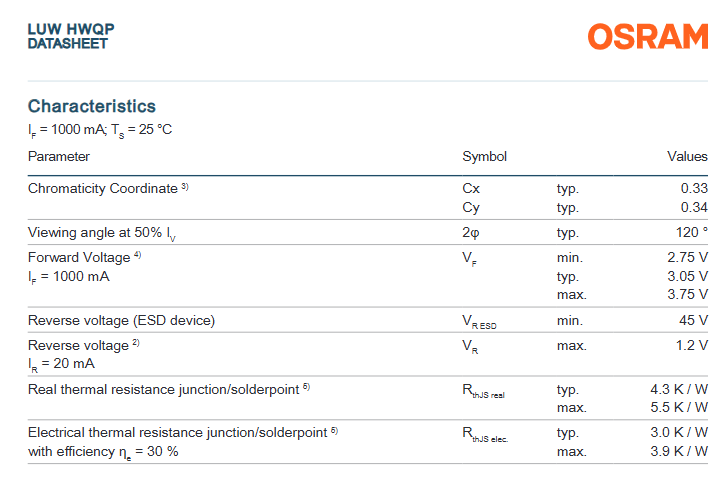
Task: Click footnote 4 next to Forward Voltage
Action: coord(138,255)
